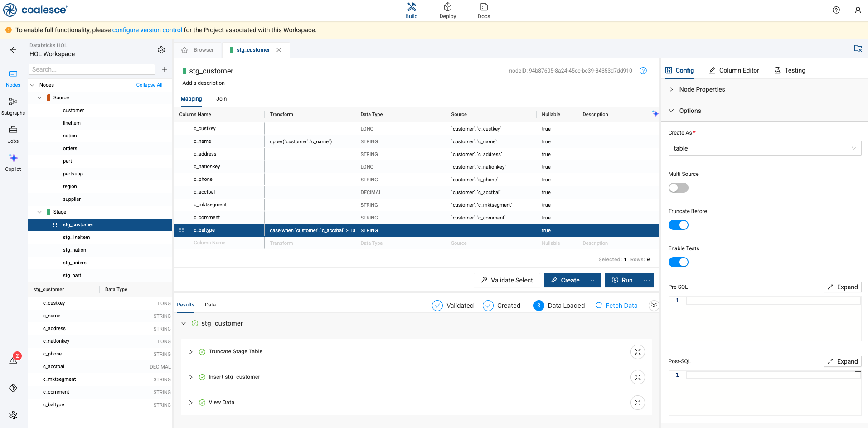
Task: Open the Column Editor tab
Action: [734, 70]
